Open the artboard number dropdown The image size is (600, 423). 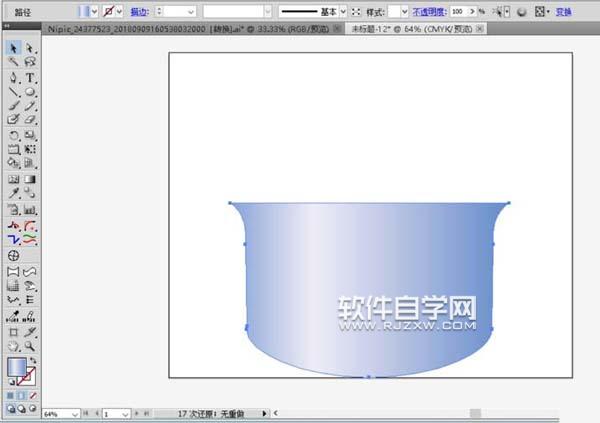click(x=125, y=414)
